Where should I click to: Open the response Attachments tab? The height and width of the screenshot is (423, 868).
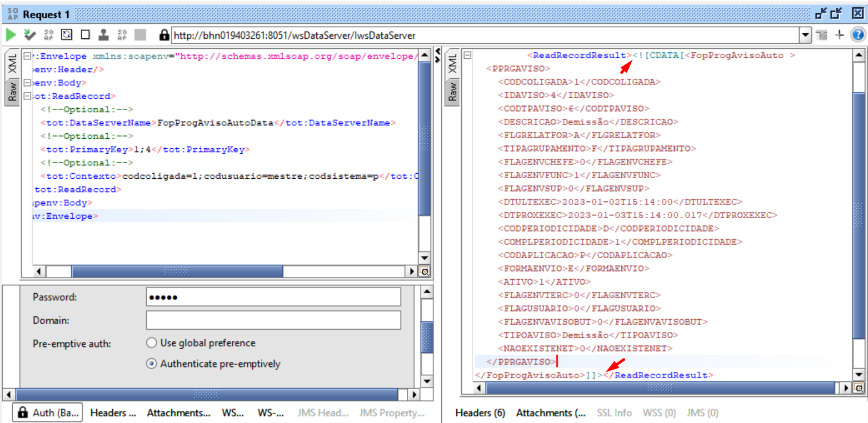coord(551,412)
